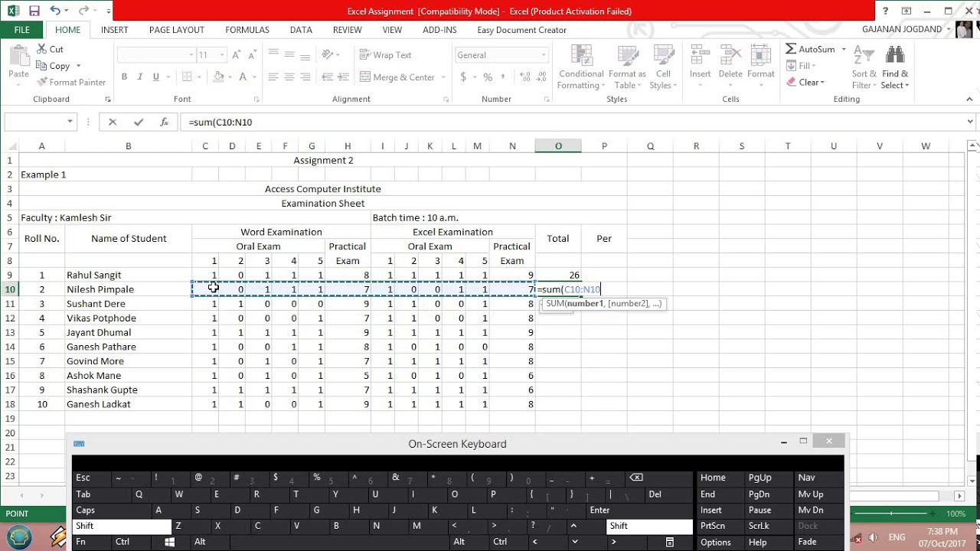Screen dimensions: 980x551
Task: Open Format as Table gallery
Action: click(x=629, y=67)
